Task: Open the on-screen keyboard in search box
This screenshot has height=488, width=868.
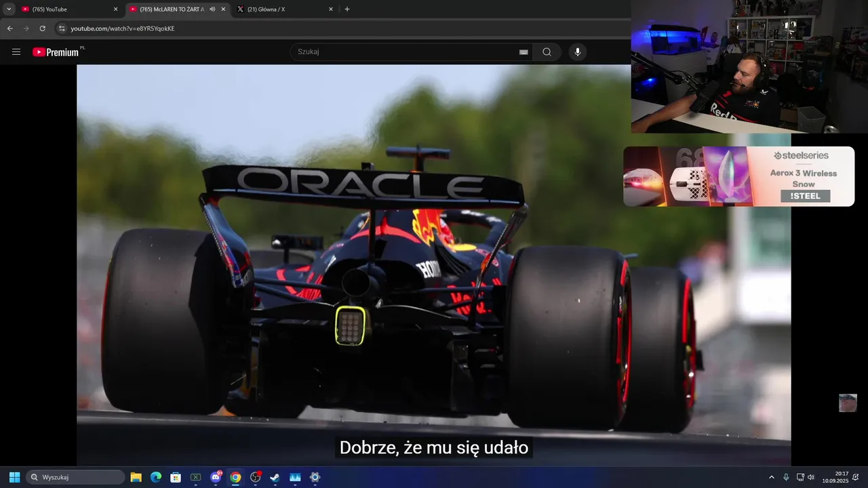Action: pos(524,52)
